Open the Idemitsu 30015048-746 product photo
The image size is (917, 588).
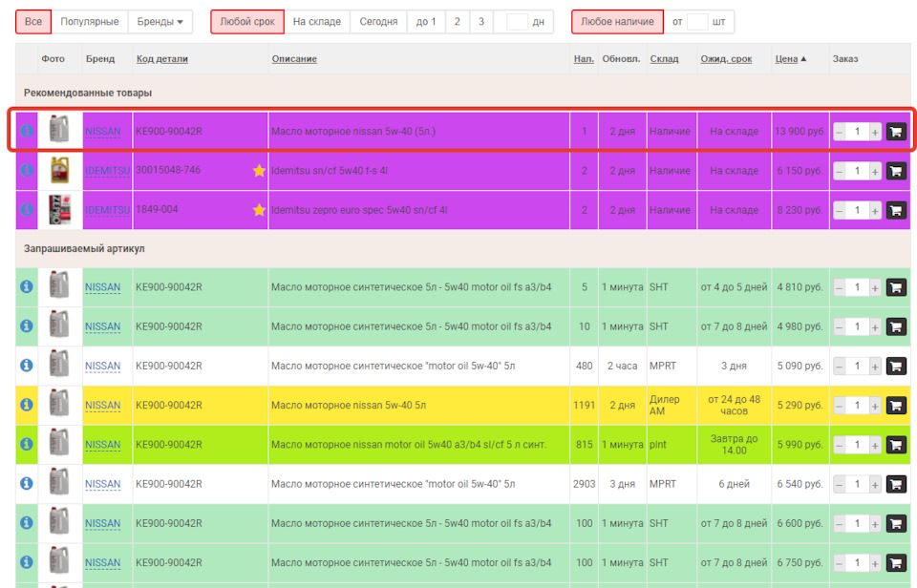pos(59,170)
